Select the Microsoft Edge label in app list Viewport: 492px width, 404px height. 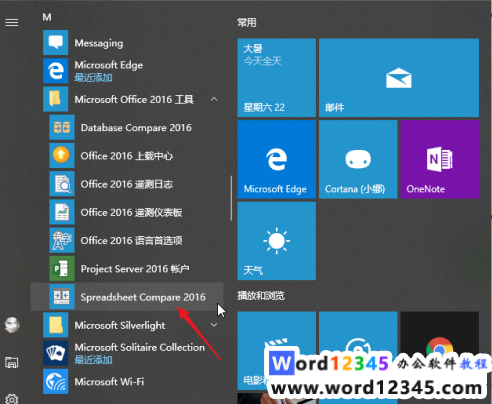click(109, 65)
